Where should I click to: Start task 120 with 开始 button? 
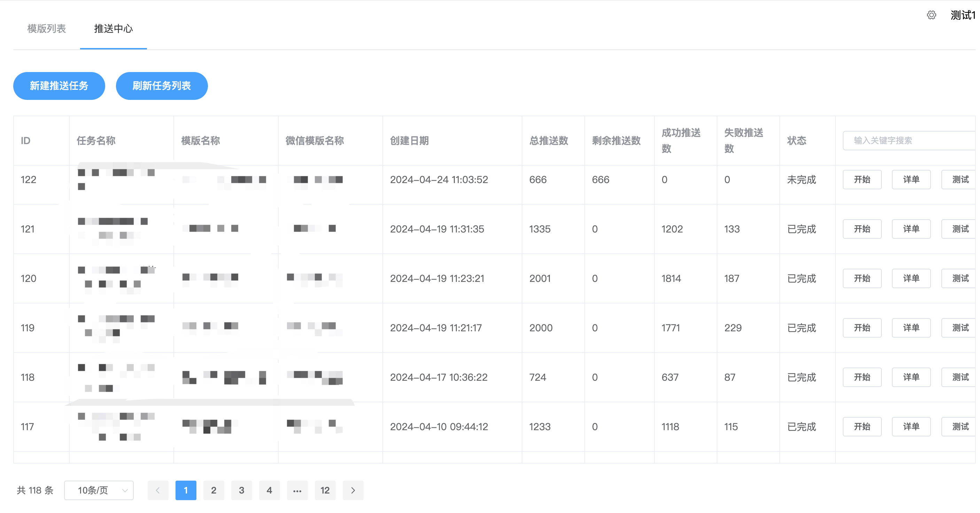(x=862, y=278)
